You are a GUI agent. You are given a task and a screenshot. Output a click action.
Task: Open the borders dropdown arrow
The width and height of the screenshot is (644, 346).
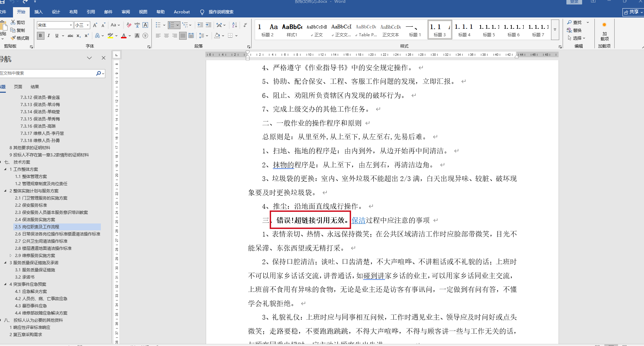point(236,36)
